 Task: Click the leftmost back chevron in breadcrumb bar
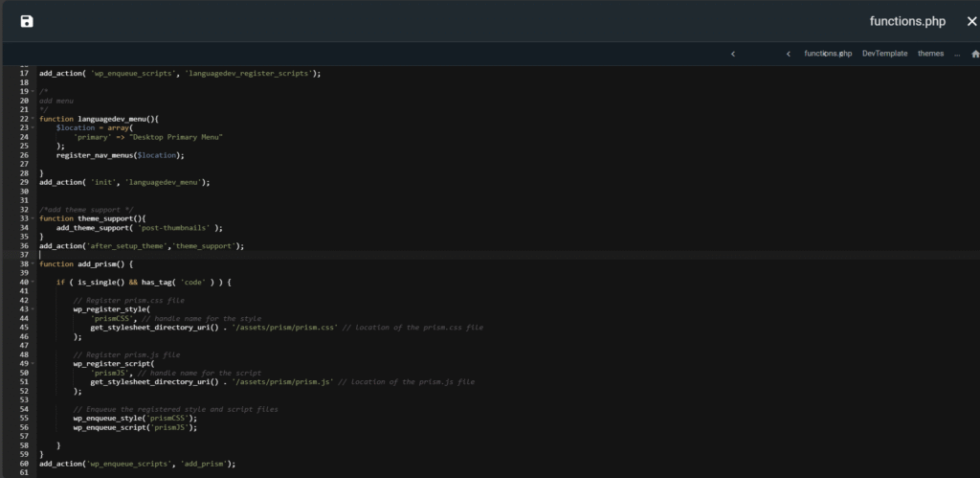pos(733,54)
